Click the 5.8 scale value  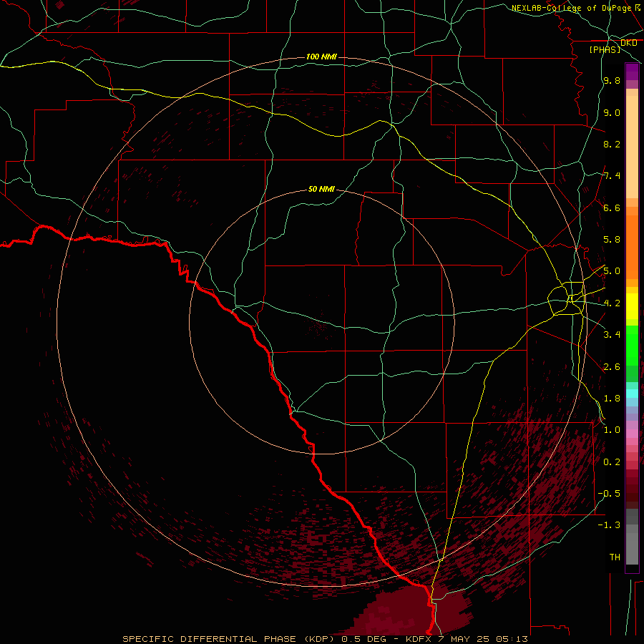(612, 240)
